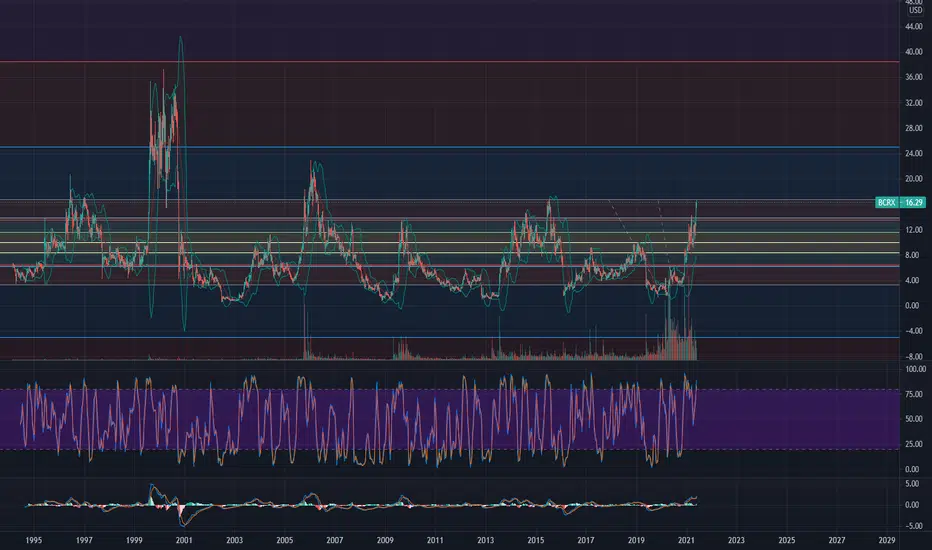Click the purple oscillator band between 25 and 75
This screenshot has height=550, width=932.
pyautogui.click(x=449, y=419)
